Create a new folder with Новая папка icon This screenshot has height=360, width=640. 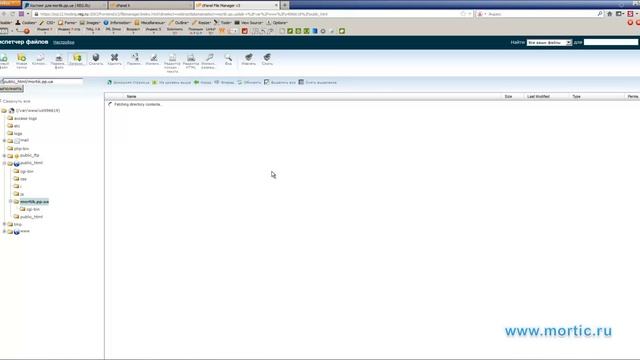click(x=21, y=60)
